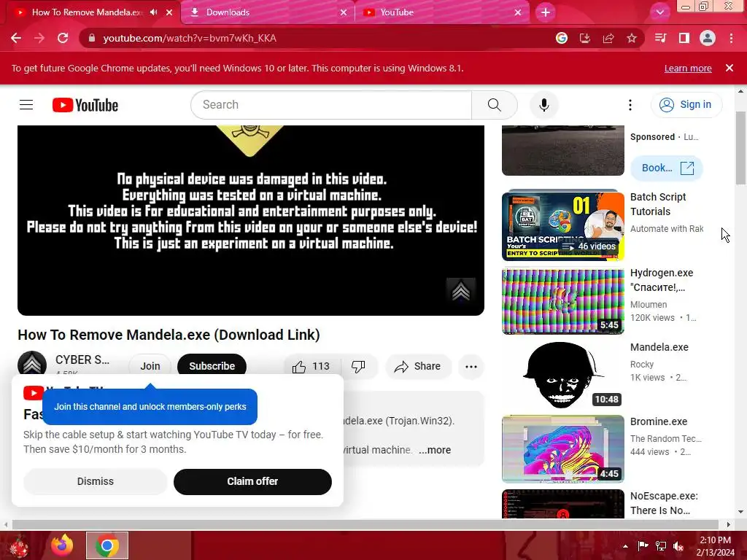Click the Share button

point(418,366)
